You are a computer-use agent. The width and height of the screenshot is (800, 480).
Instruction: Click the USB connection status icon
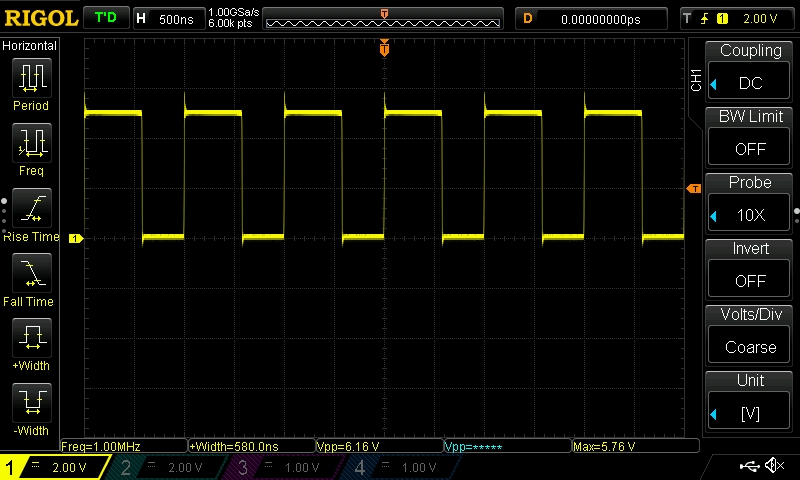(x=749, y=465)
